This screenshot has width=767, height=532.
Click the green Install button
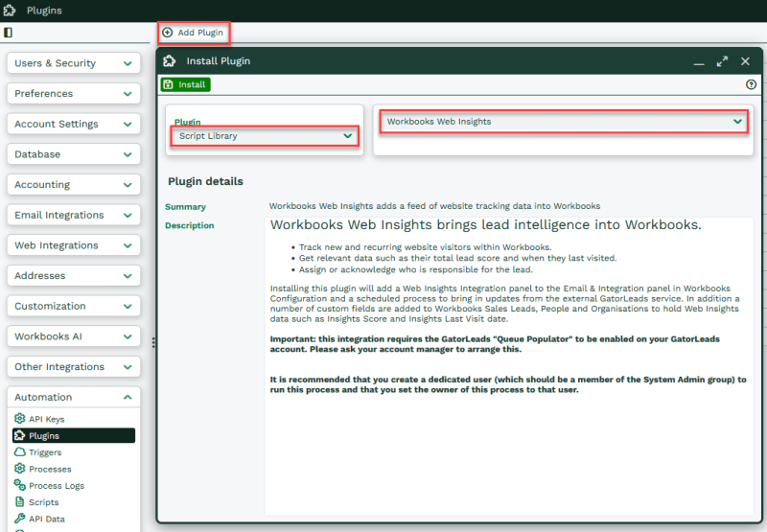185,84
